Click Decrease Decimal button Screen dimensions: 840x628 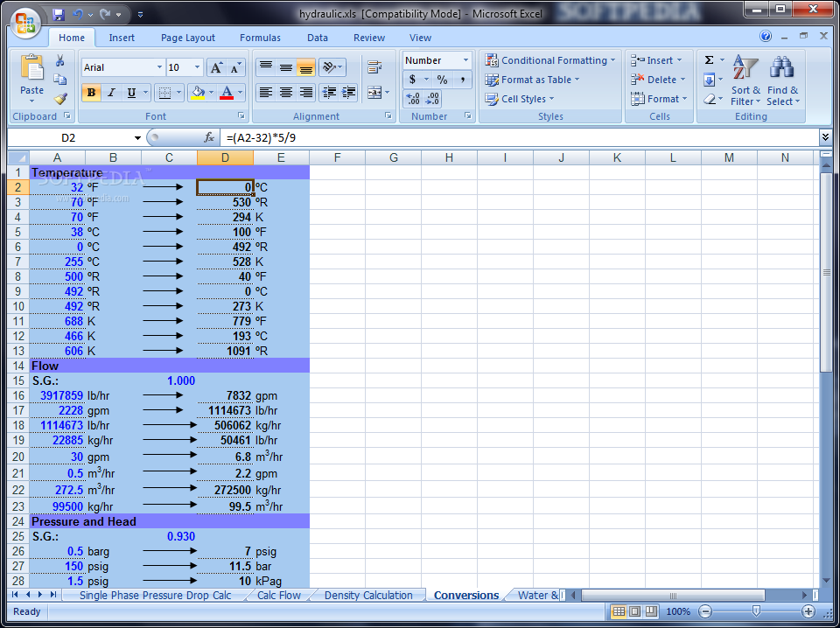click(x=431, y=99)
